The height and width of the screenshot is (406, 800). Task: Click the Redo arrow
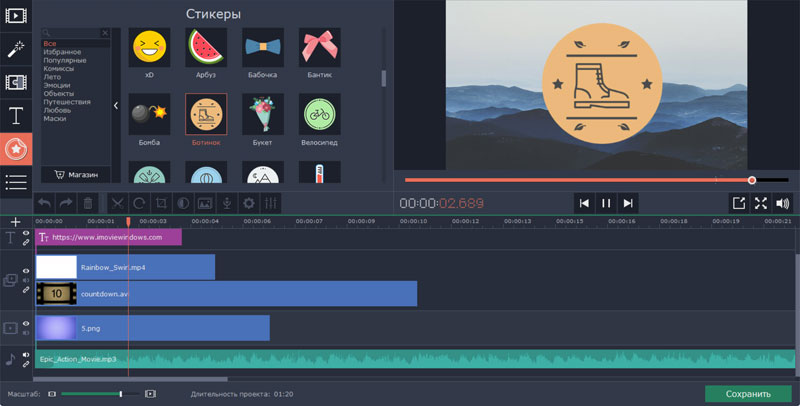(66, 204)
